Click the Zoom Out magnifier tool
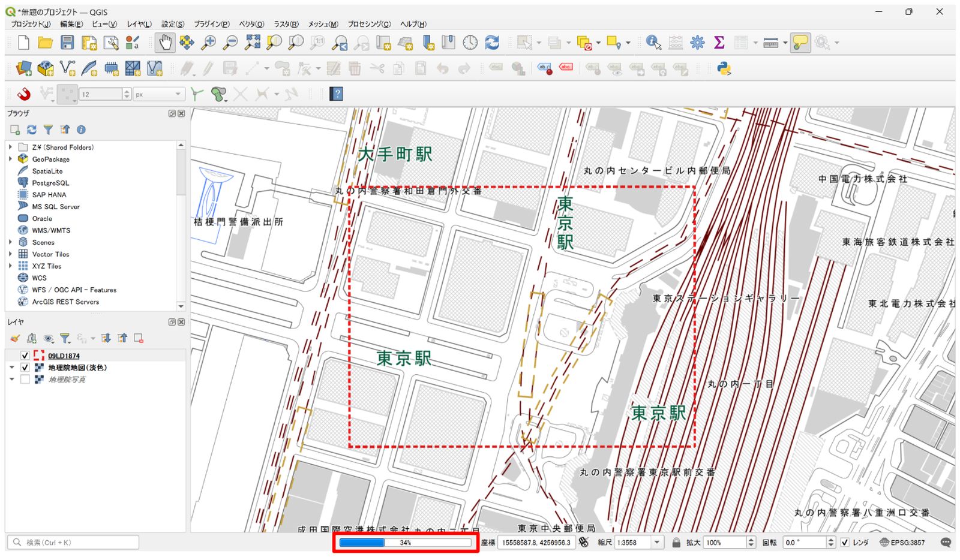The width and height of the screenshot is (960, 560). click(230, 43)
